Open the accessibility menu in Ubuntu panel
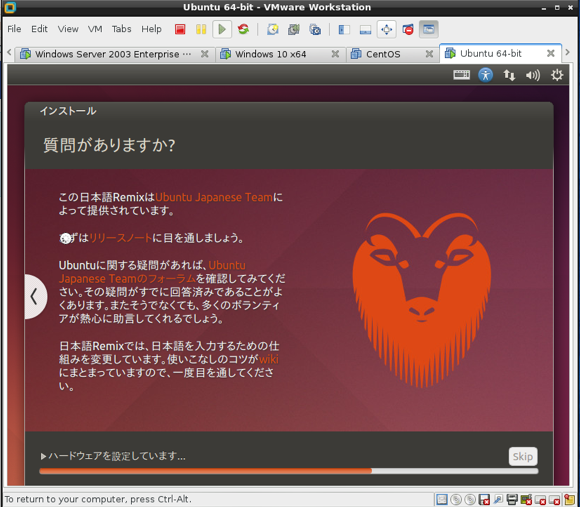Image resolution: width=580 pixels, height=507 pixels. (485, 75)
